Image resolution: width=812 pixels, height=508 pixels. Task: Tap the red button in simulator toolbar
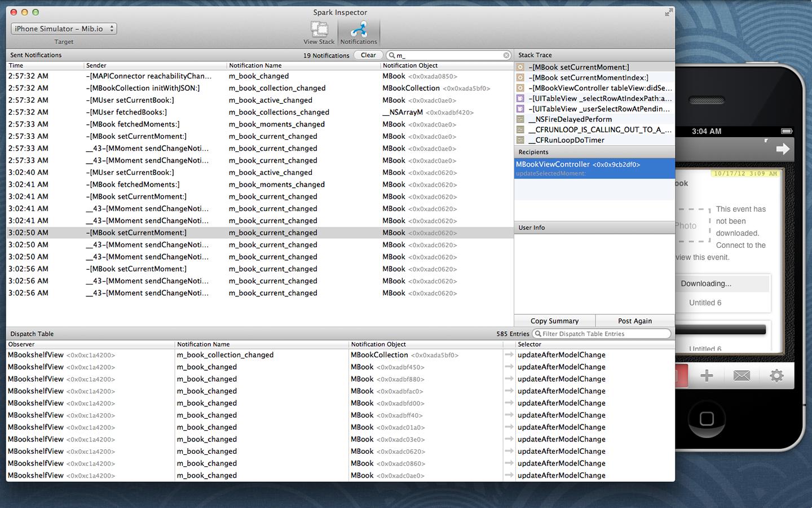pyautogui.click(x=682, y=376)
